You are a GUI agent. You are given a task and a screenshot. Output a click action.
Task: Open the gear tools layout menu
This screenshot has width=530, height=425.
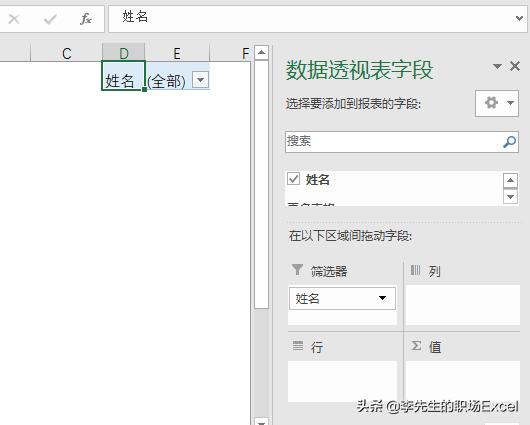tap(497, 103)
